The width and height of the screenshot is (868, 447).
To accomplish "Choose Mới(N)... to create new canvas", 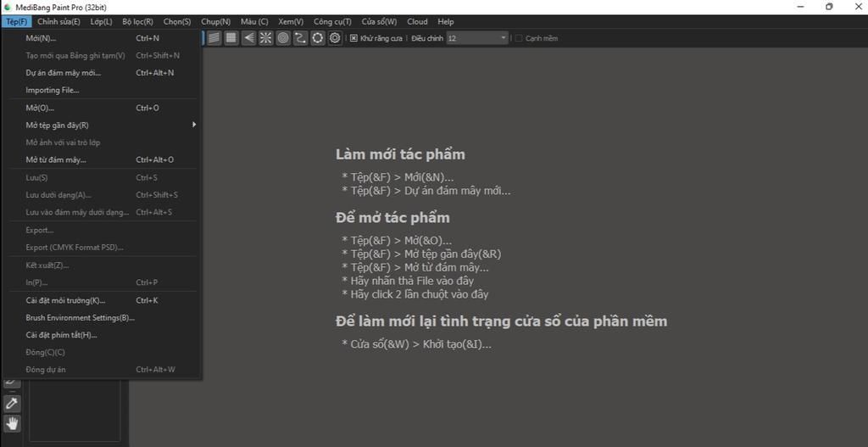I will point(103,38).
